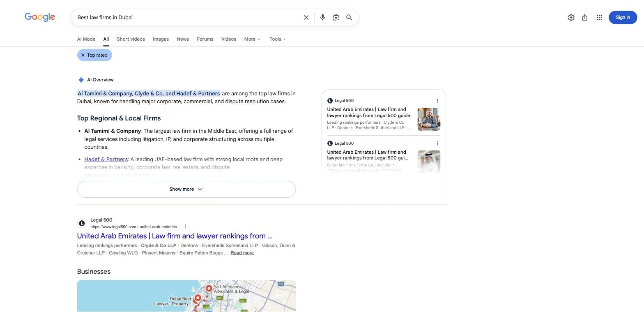Viewport: 644px width, 312px height.
Task: Click the AI Overview label
Action: pyautogui.click(x=100, y=80)
